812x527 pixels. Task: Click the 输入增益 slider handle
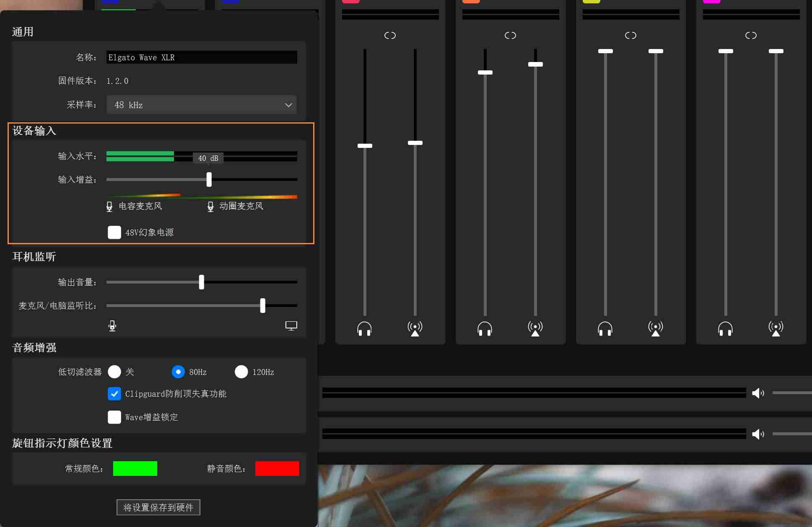point(209,179)
